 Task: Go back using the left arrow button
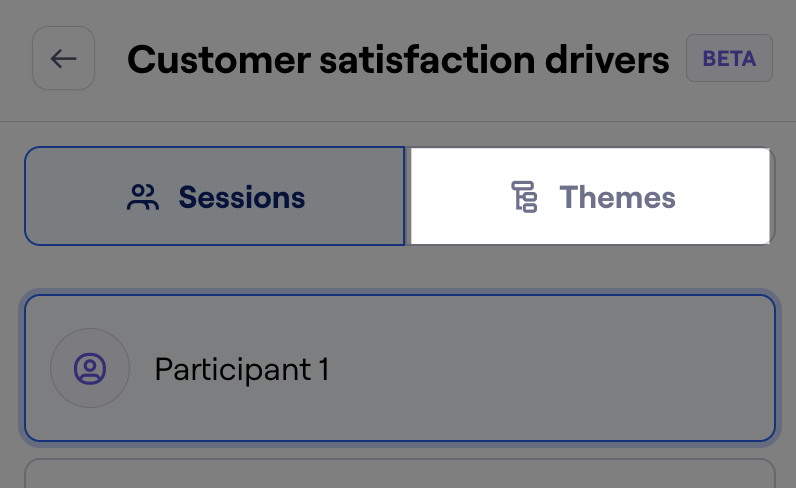click(63, 58)
